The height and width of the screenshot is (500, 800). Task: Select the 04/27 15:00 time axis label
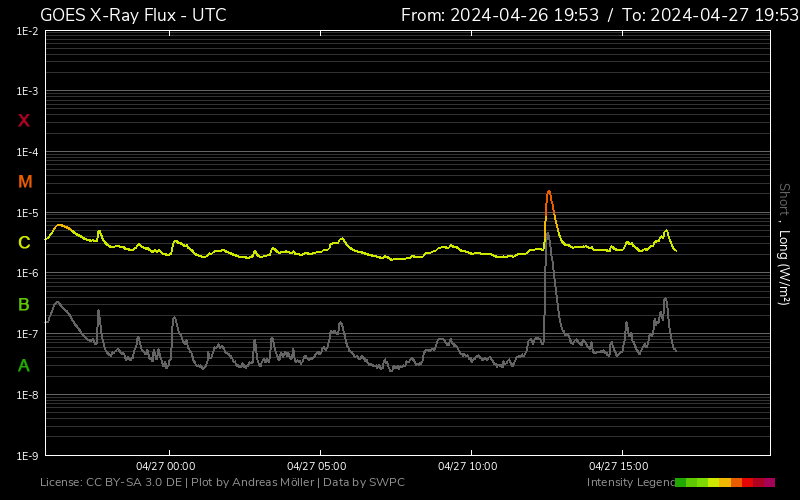click(x=619, y=466)
